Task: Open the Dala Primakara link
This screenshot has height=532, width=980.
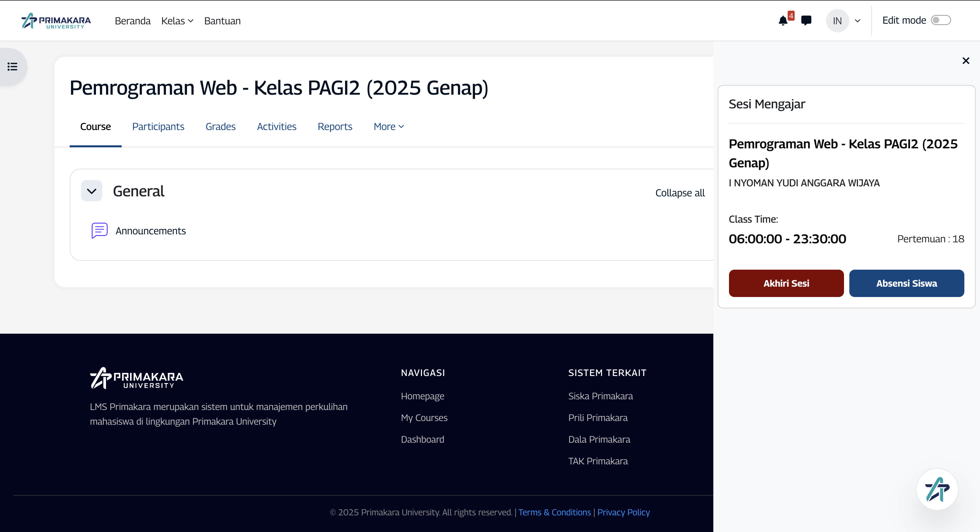Action: [x=599, y=439]
